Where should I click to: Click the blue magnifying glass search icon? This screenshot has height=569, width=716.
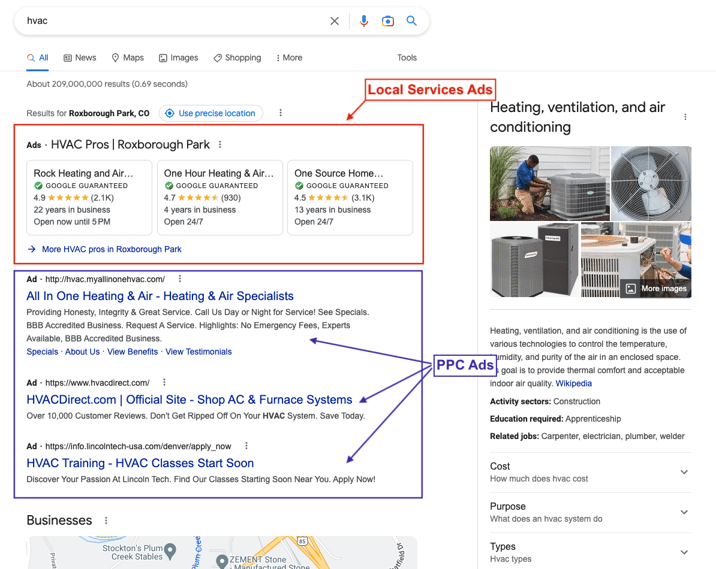point(411,21)
